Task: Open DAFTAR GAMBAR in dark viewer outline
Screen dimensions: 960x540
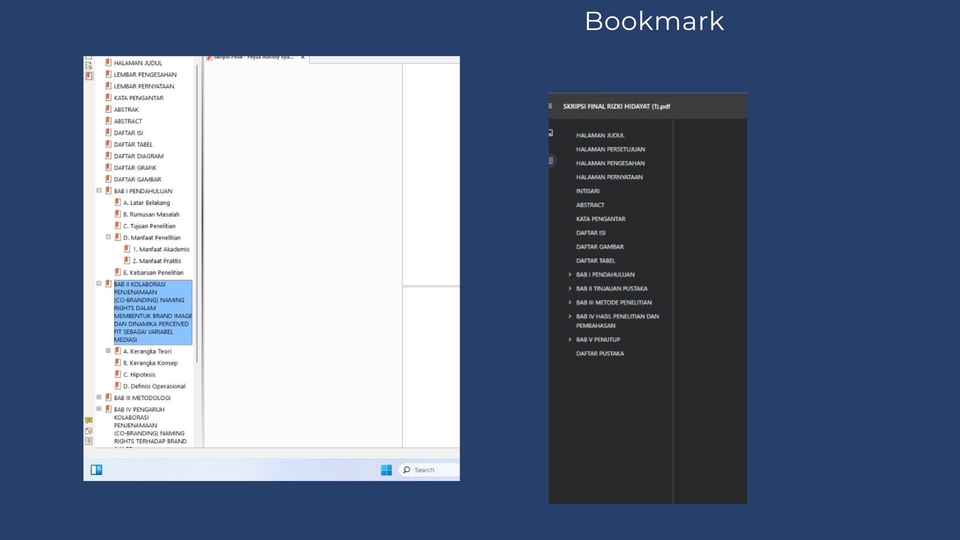Action: pyautogui.click(x=600, y=246)
